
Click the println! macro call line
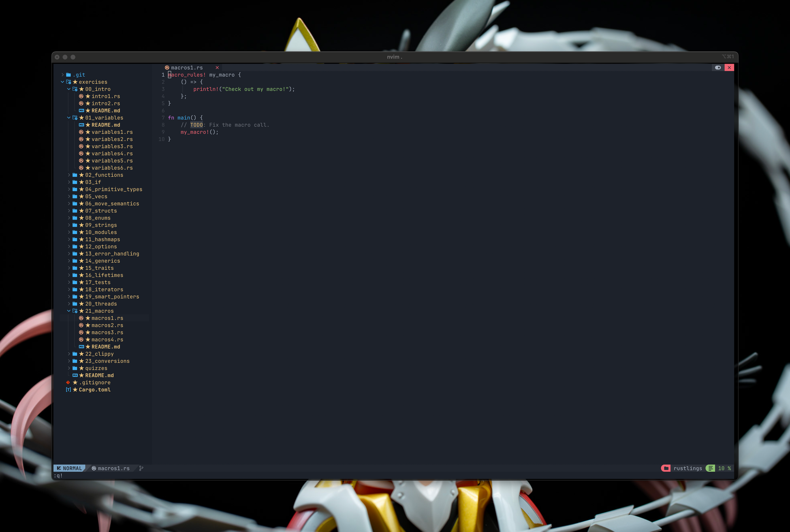tap(244, 89)
